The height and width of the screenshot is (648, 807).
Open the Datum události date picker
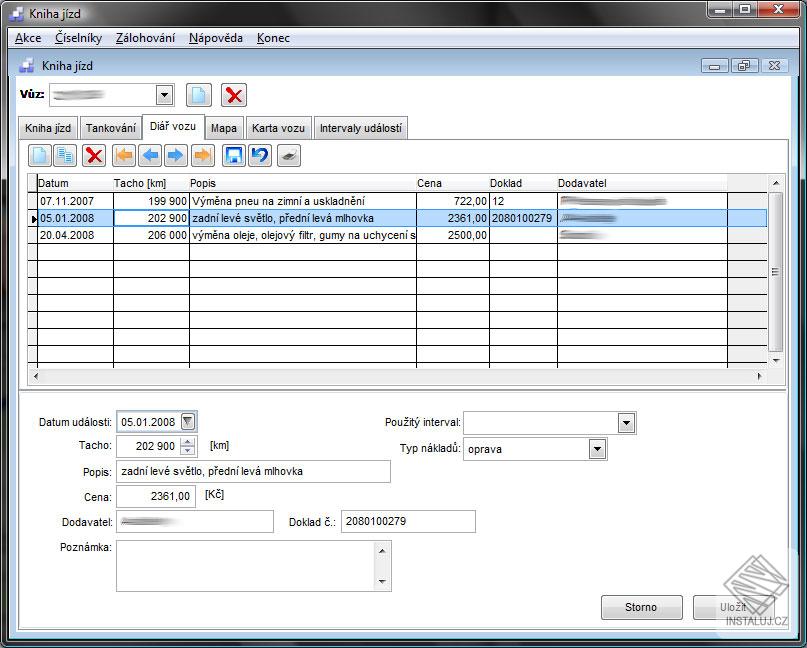tap(188, 421)
